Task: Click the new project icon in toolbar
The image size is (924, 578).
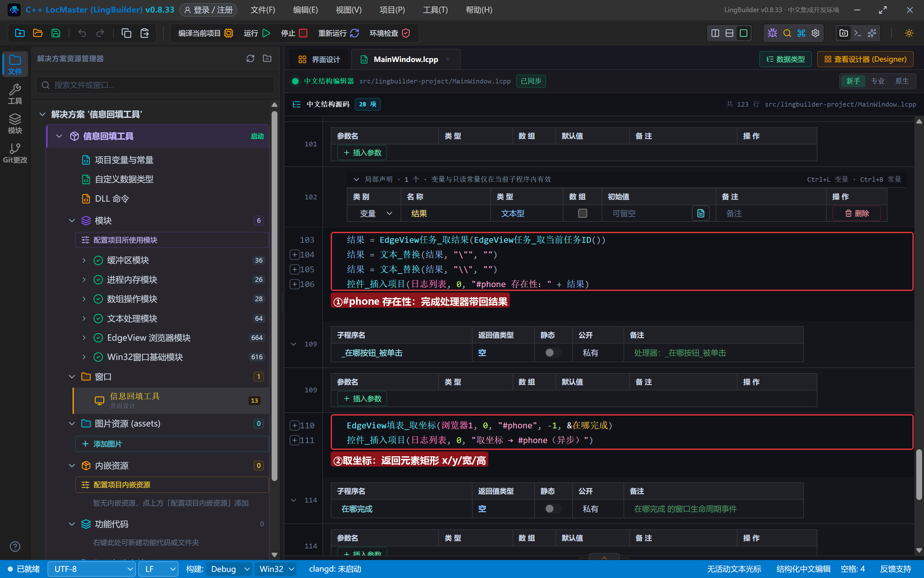Action: pyautogui.click(x=20, y=33)
